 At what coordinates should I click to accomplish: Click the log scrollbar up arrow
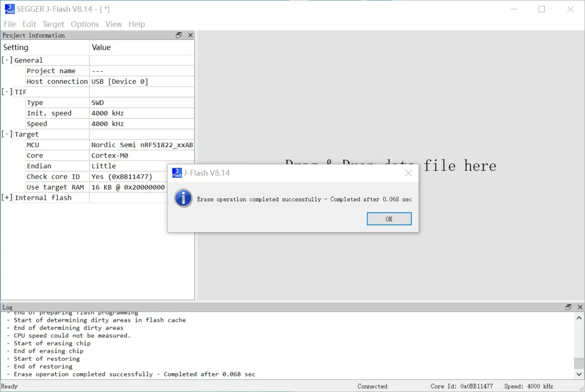[579, 318]
